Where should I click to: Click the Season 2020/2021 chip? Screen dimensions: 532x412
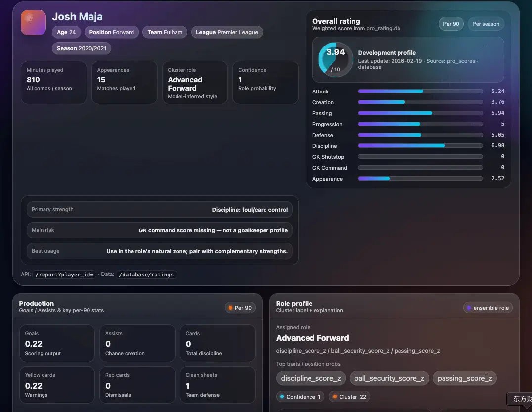point(81,48)
